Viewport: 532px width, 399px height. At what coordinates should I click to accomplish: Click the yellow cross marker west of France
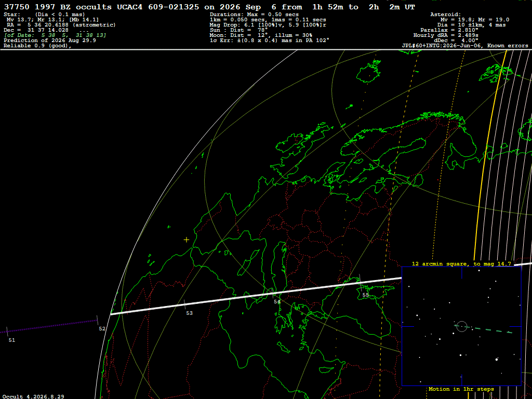pos(187,240)
